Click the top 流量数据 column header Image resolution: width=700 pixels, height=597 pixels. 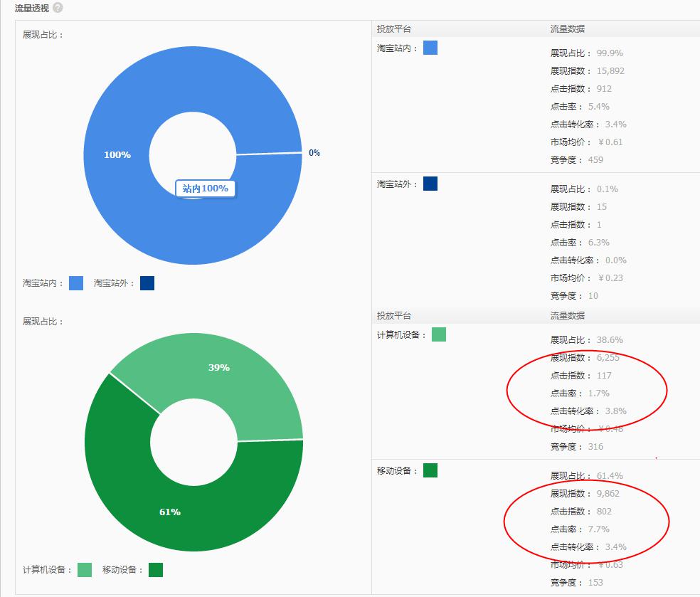click(x=568, y=28)
